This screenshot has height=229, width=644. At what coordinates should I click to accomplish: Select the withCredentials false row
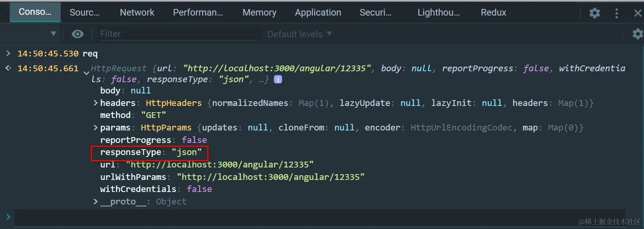tap(156, 189)
